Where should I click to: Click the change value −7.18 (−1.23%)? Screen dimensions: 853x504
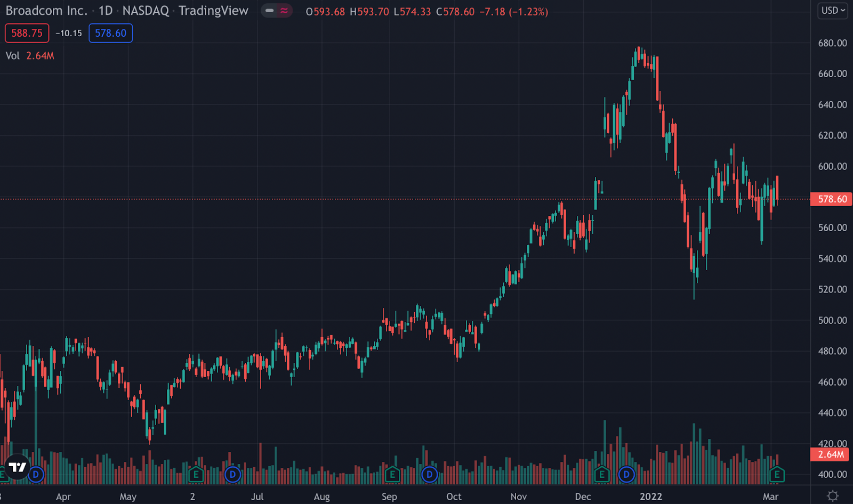click(513, 12)
